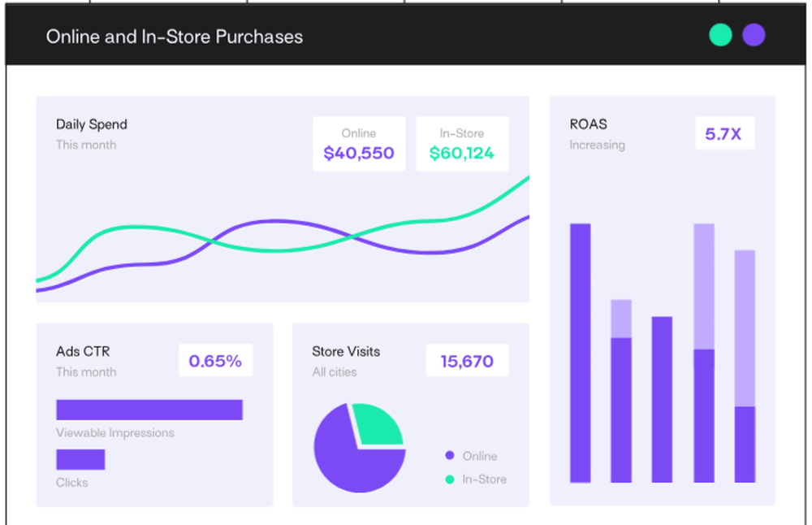Viewport: 812px width, 525px height.
Task: Select the fourth bar in the ROAS chart
Action: (x=704, y=353)
